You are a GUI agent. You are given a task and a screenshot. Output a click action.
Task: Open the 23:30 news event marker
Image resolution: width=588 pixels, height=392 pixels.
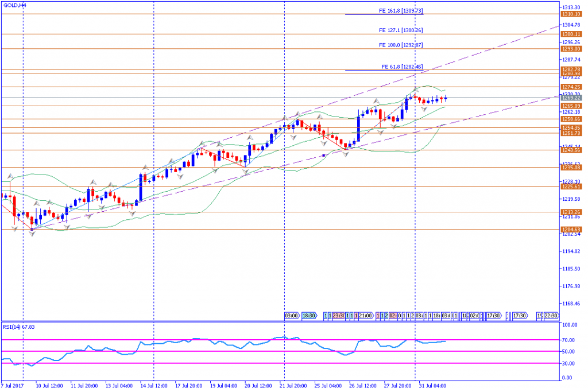tap(339, 316)
